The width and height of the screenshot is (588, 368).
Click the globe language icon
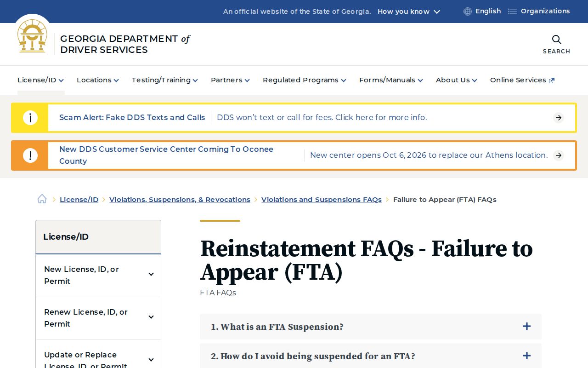(468, 11)
